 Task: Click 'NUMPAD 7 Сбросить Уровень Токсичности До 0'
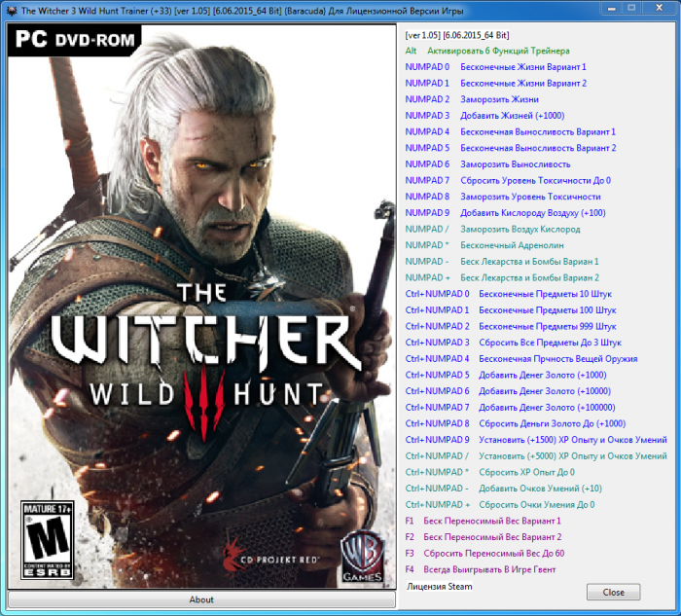coord(508,180)
